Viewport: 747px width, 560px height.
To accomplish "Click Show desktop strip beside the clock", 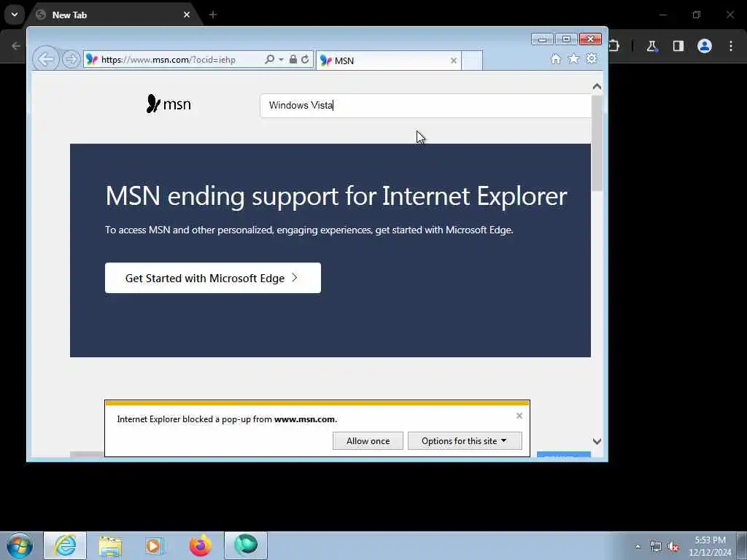I will tap(742, 545).
